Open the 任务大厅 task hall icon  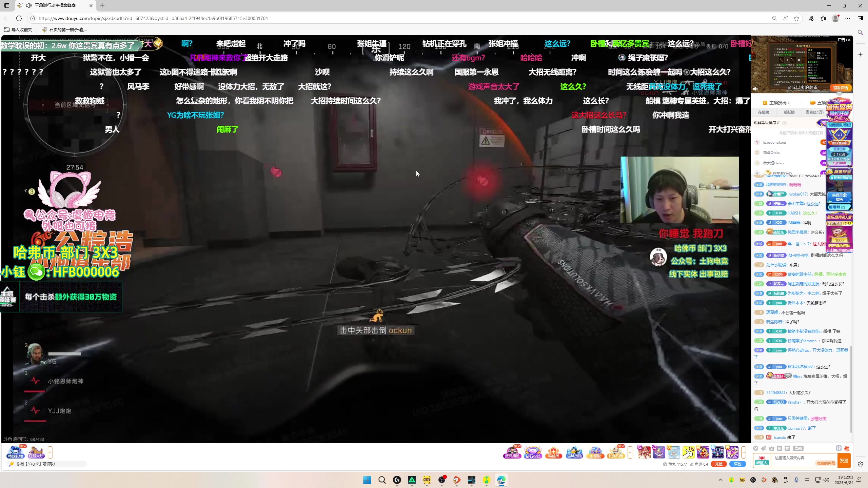36,452
